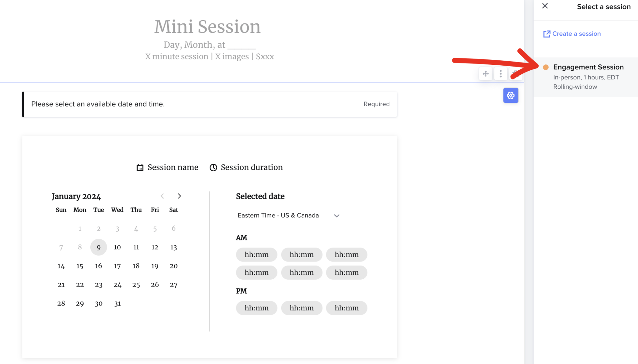Advance to the next month in the calendar
Viewport: 638px width, 364px height.
click(179, 196)
